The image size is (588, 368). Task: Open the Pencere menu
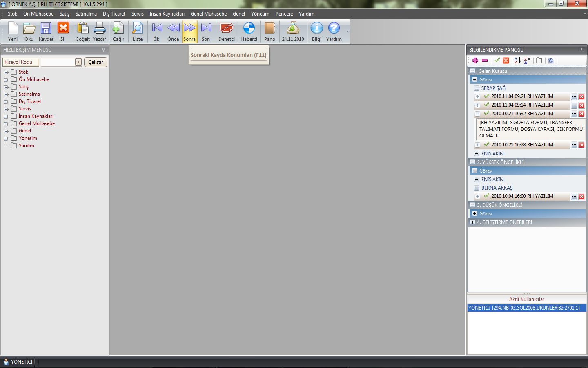click(284, 14)
